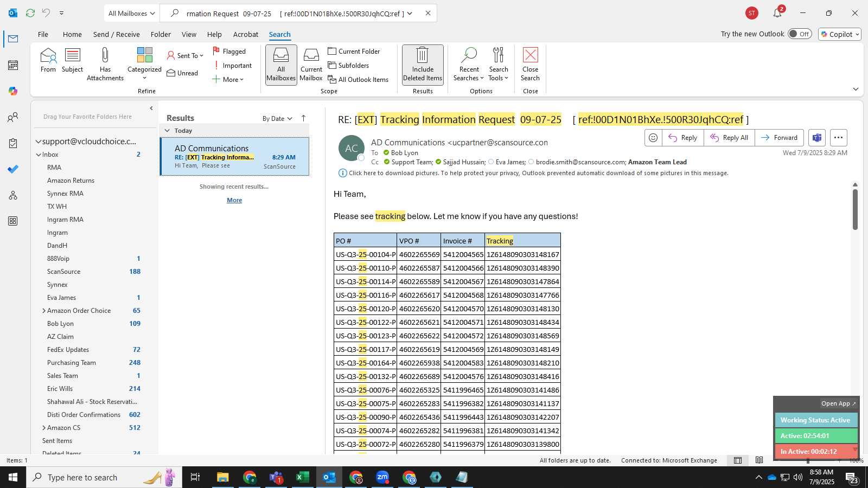Viewport: 868px width, 488px height.
Task: Open App in status widget
Action: point(838,403)
